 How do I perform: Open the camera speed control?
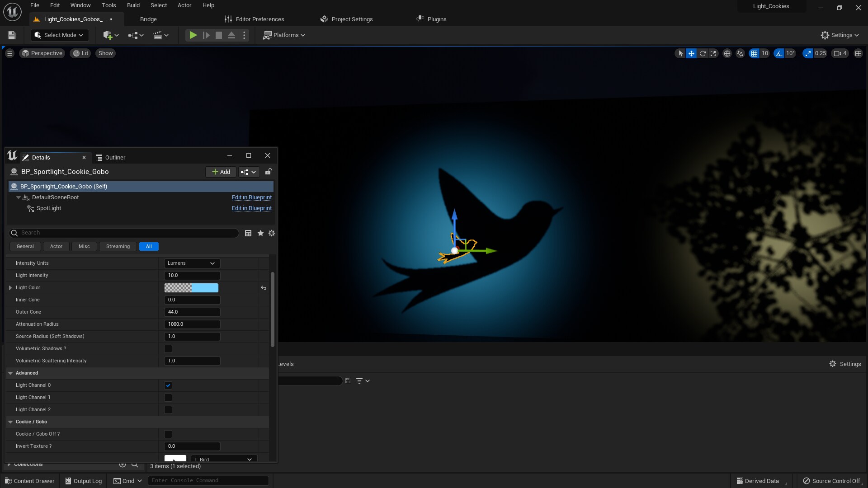tap(840, 53)
